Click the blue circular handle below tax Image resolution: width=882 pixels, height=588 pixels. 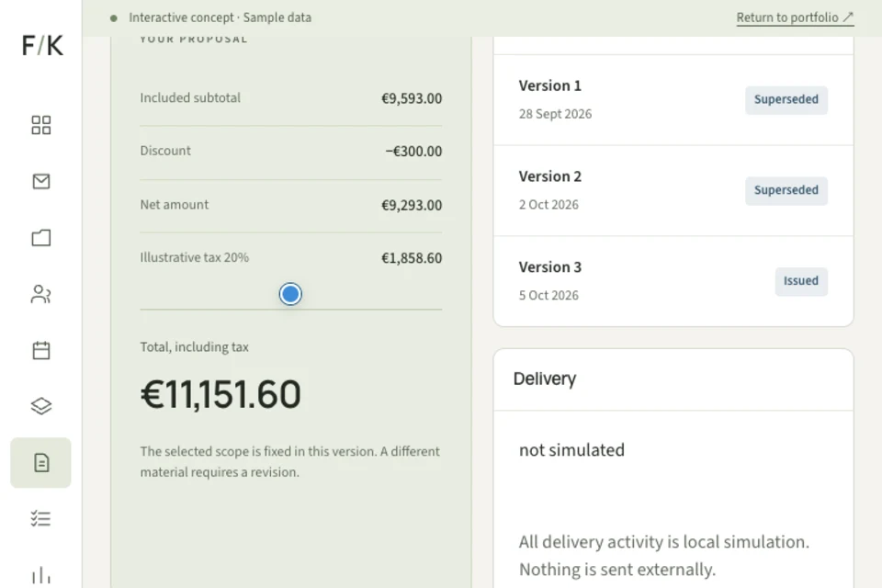point(290,294)
